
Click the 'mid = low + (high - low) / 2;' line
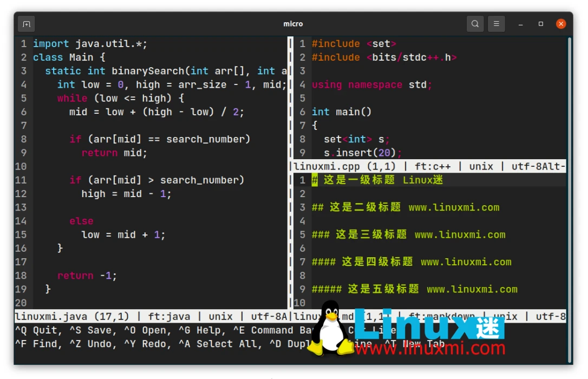point(156,112)
